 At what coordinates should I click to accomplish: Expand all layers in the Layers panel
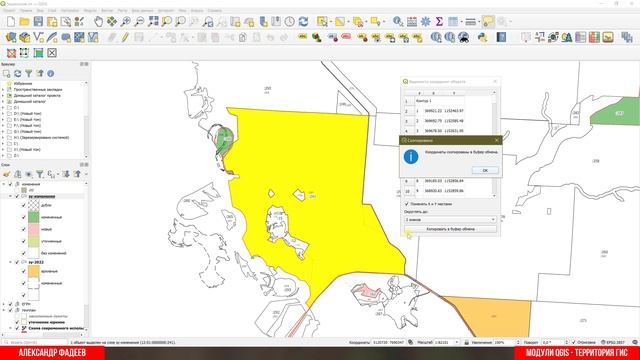click(x=66, y=174)
